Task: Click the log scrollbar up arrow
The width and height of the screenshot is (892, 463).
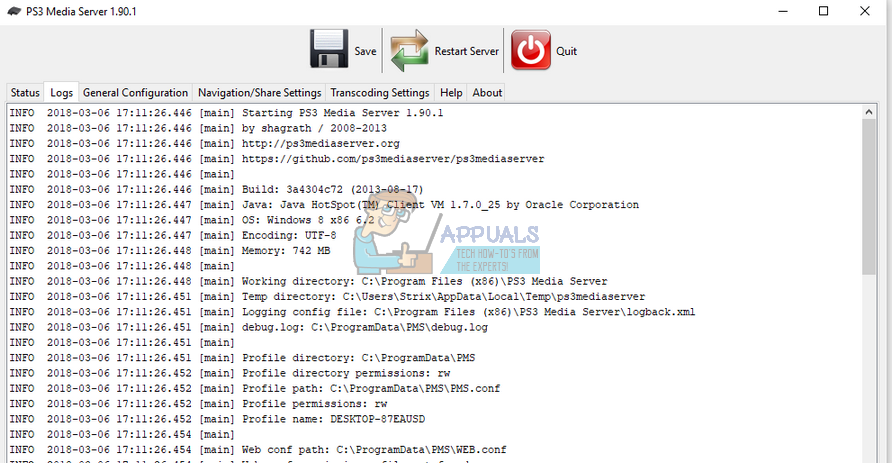Action: [869, 112]
